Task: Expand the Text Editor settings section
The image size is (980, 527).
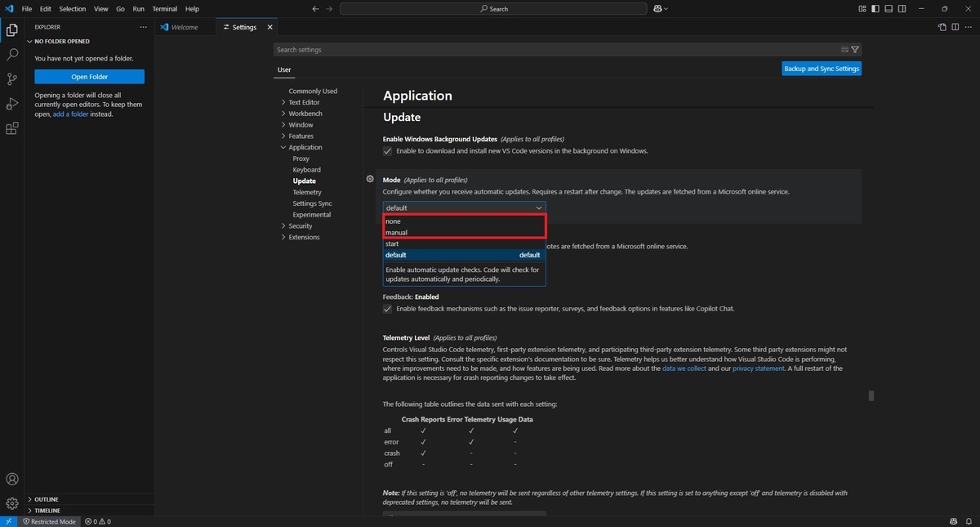Action: 304,102
